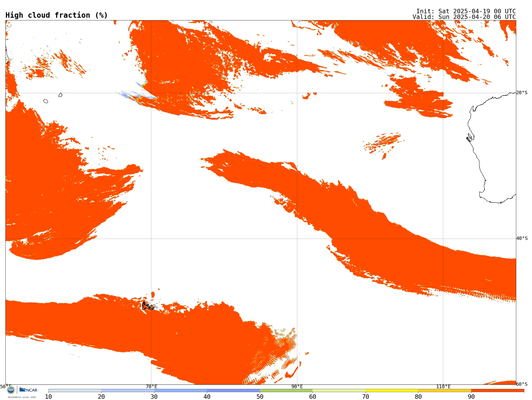Click the 'Valid: Sun 2025-04-20 06 UTC' text
The width and height of the screenshot is (532, 400).
coord(464,17)
